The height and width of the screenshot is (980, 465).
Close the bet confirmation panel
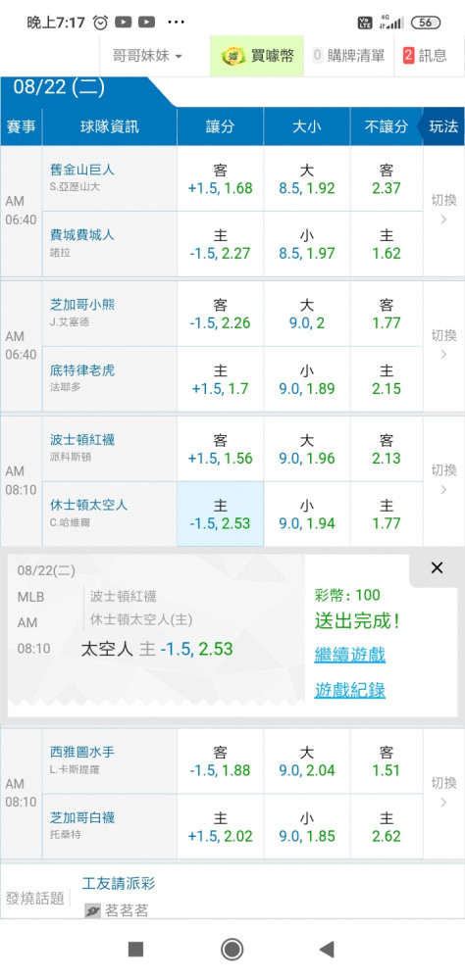437,567
